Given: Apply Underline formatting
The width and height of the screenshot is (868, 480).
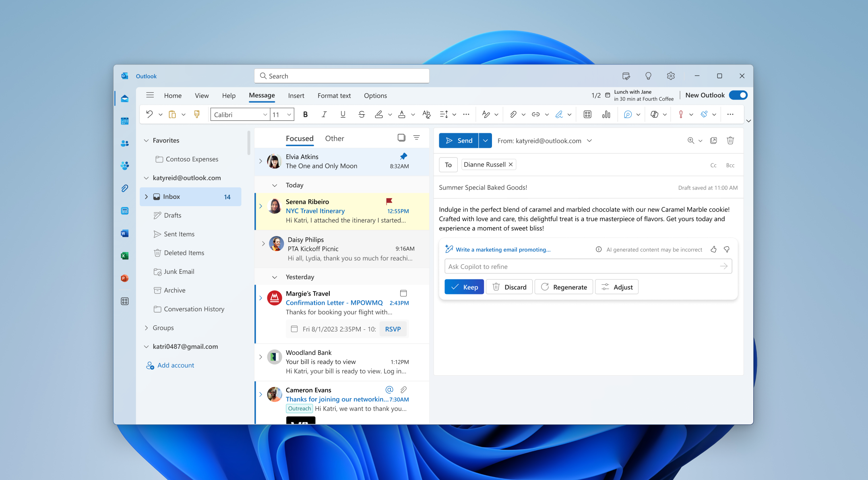Looking at the screenshot, I should tap(343, 114).
